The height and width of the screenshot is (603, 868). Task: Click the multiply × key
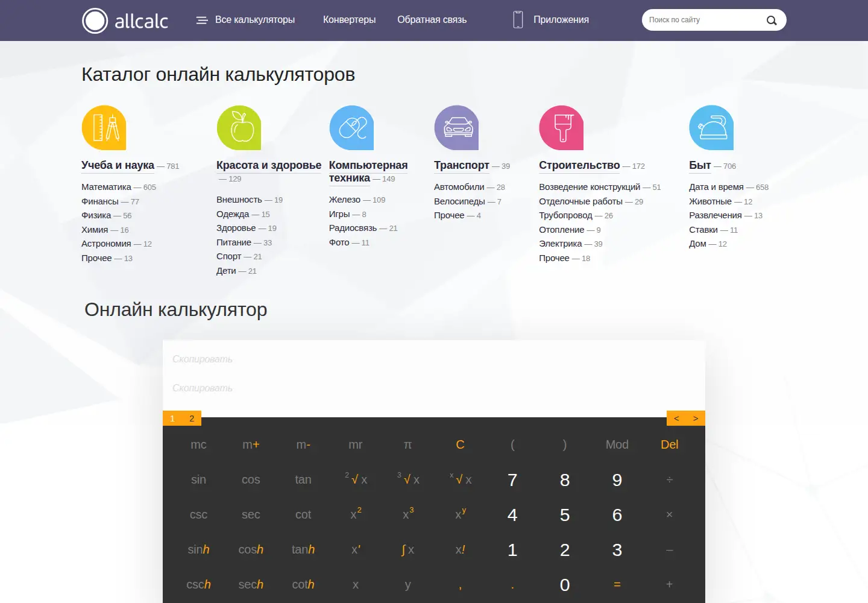pos(669,514)
